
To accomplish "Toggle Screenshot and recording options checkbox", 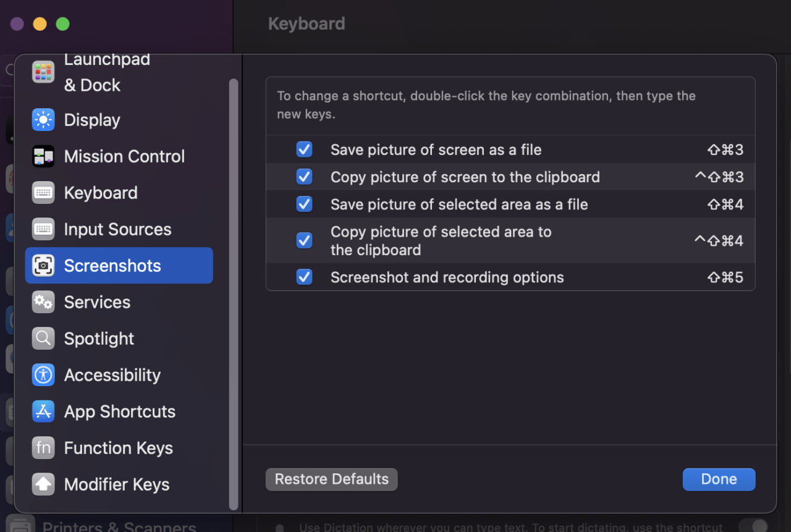I will click(304, 277).
